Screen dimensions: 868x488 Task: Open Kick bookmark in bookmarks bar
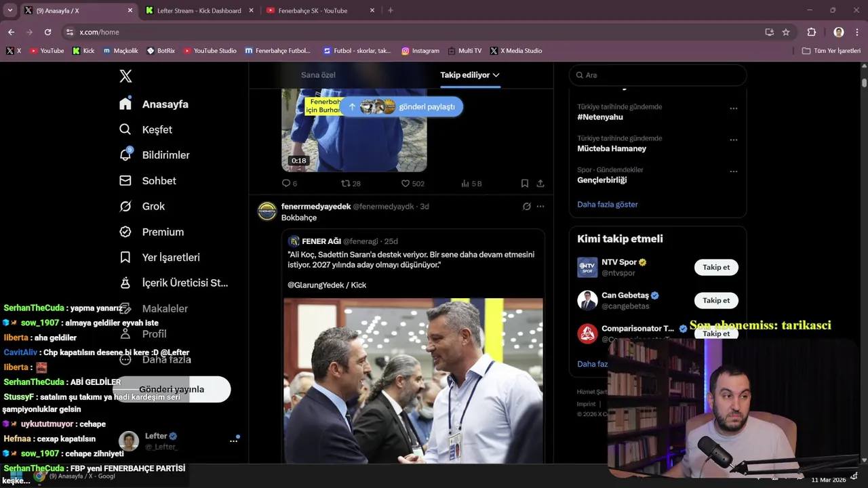click(x=83, y=51)
